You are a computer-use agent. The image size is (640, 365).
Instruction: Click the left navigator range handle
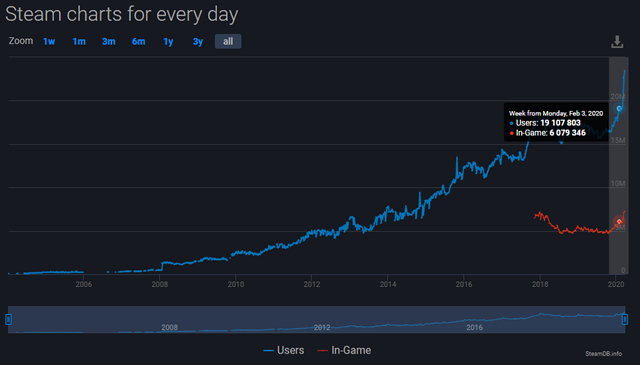[x=8, y=319]
